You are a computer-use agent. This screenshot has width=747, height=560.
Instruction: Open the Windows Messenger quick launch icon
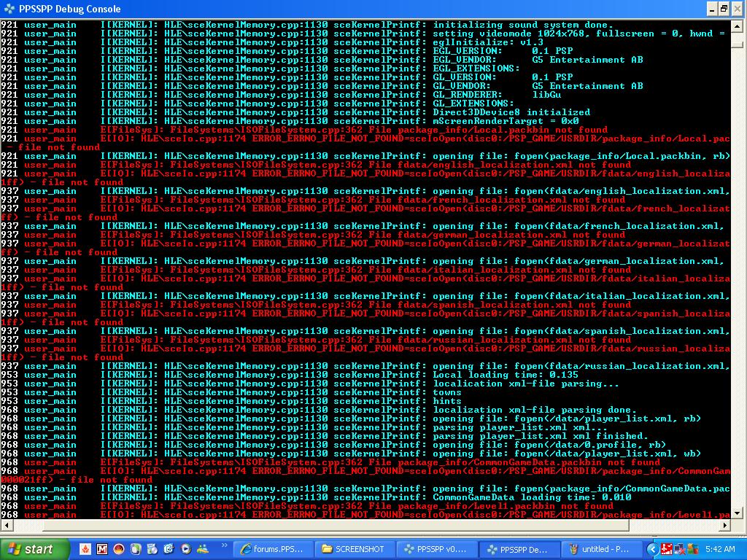pyautogui.click(x=202, y=549)
